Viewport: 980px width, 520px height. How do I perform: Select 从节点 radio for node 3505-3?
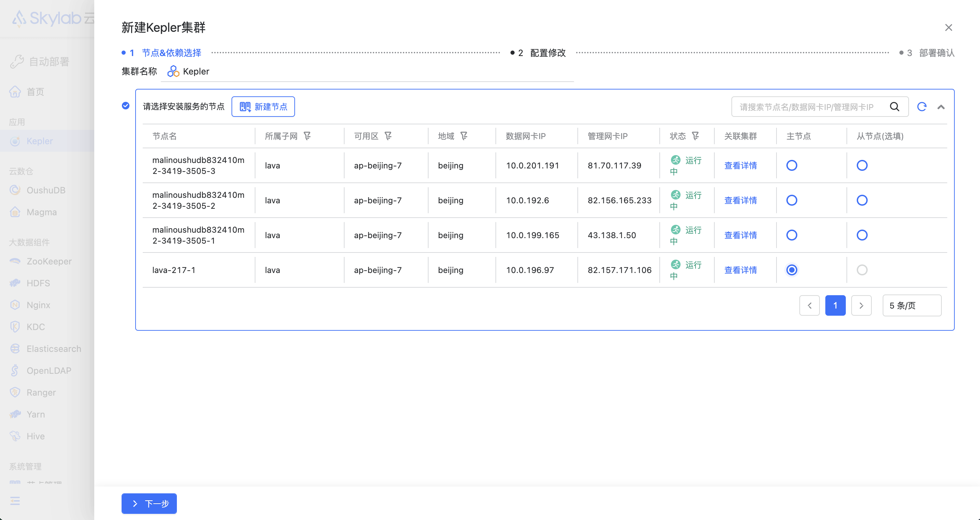pyautogui.click(x=862, y=165)
